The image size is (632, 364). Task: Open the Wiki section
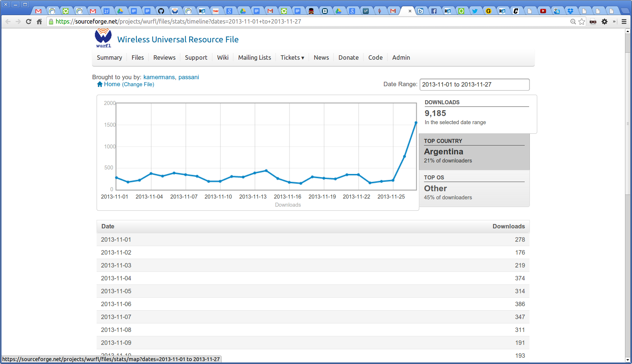[223, 57]
